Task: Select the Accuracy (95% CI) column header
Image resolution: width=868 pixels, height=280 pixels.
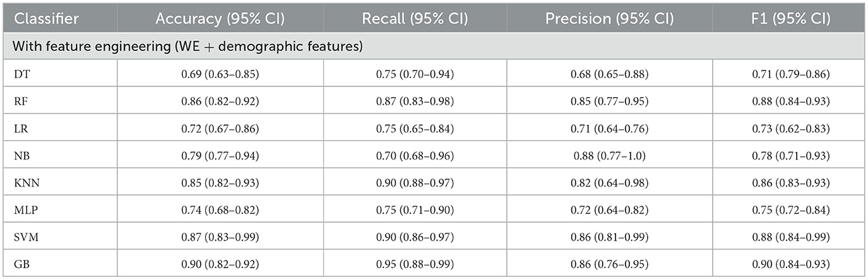Action: click(220, 19)
